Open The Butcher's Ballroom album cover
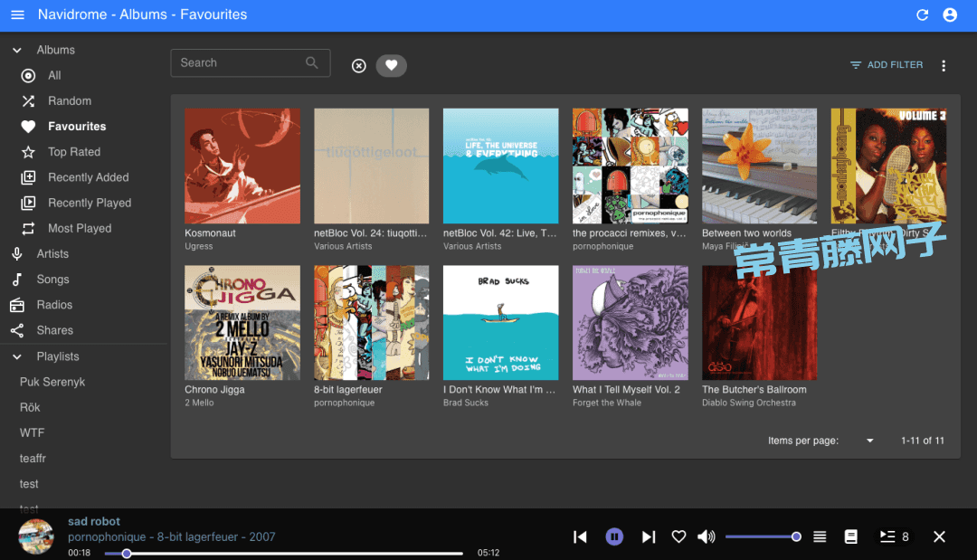Screen dimensions: 977x560 point(760,323)
